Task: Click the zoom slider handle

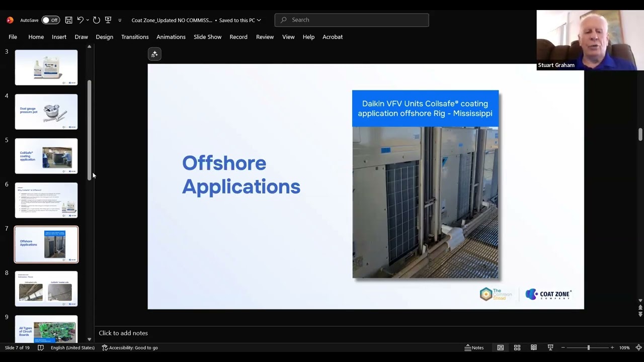Action: pyautogui.click(x=588, y=347)
